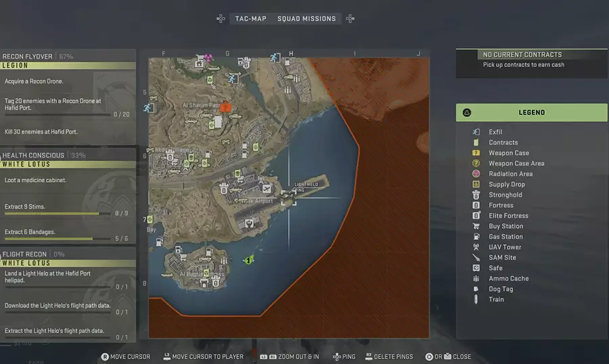The height and width of the screenshot is (364, 609).
Task: Click the Weapon Case icon in the legend
Action: (x=476, y=153)
